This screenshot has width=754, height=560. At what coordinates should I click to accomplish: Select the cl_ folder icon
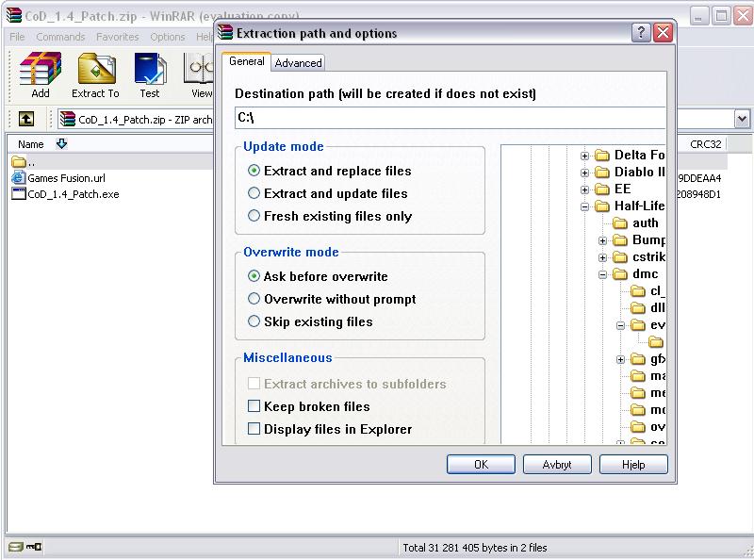[638, 291]
